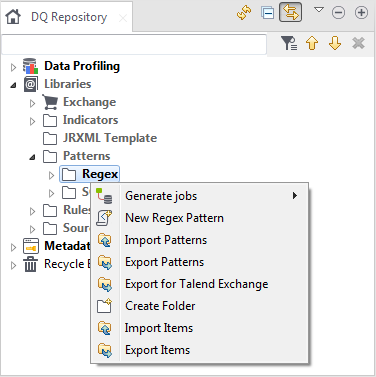376x377 pixels.
Task: Click the Recycle Bin trash icon
Action: pos(30,264)
